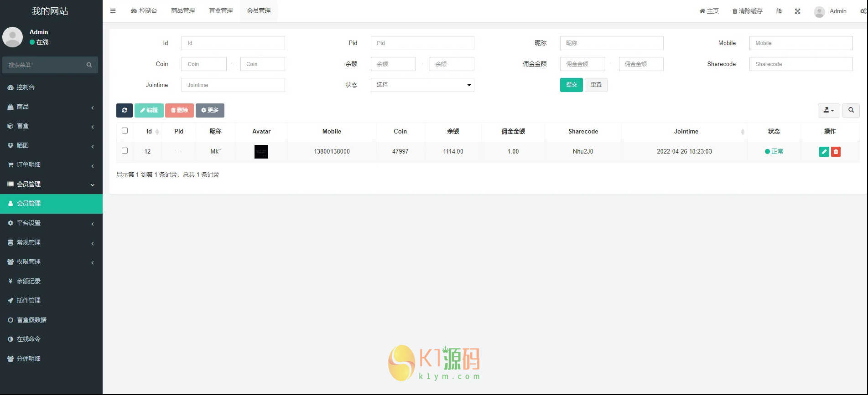Click the 删除 delete toolbar button
This screenshot has height=395, width=868.
click(x=180, y=110)
